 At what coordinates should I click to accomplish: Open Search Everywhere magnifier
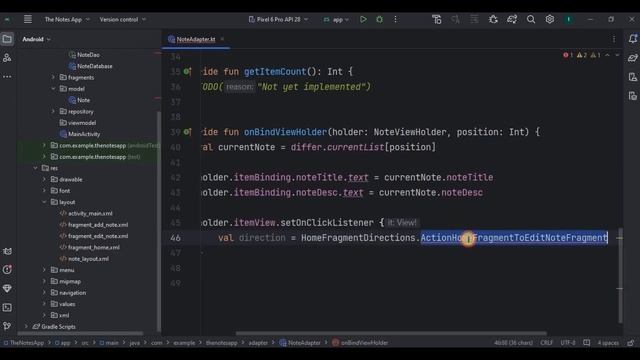coord(531,19)
